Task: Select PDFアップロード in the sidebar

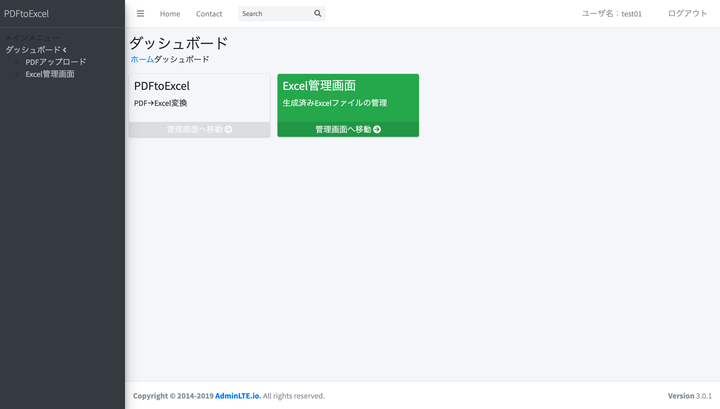Action: pyautogui.click(x=56, y=62)
